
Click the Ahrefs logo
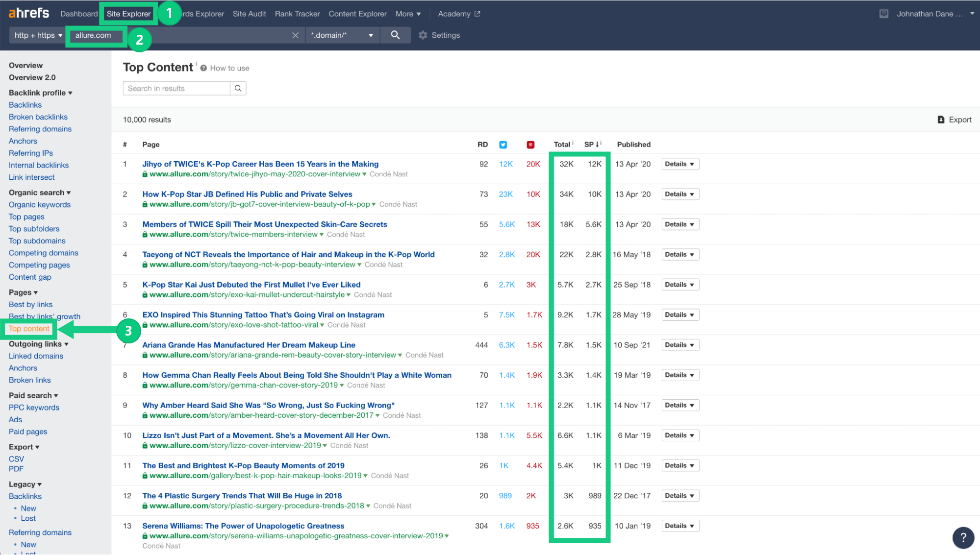click(x=29, y=13)
